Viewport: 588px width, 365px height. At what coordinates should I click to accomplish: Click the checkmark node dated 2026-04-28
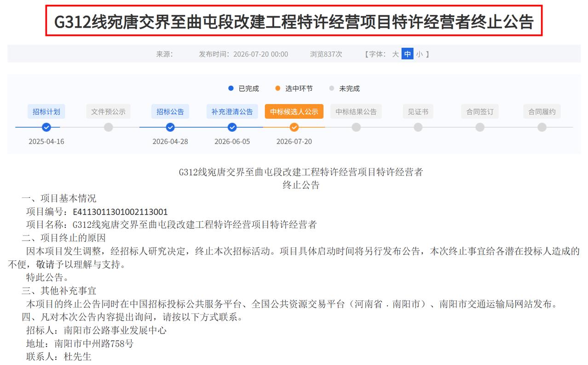pos(170,127)
